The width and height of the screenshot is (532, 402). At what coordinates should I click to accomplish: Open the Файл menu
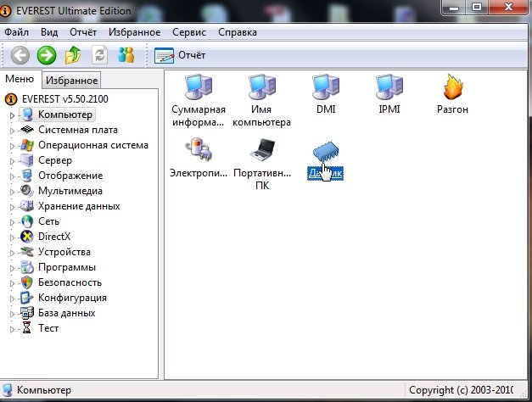[17, 32]
